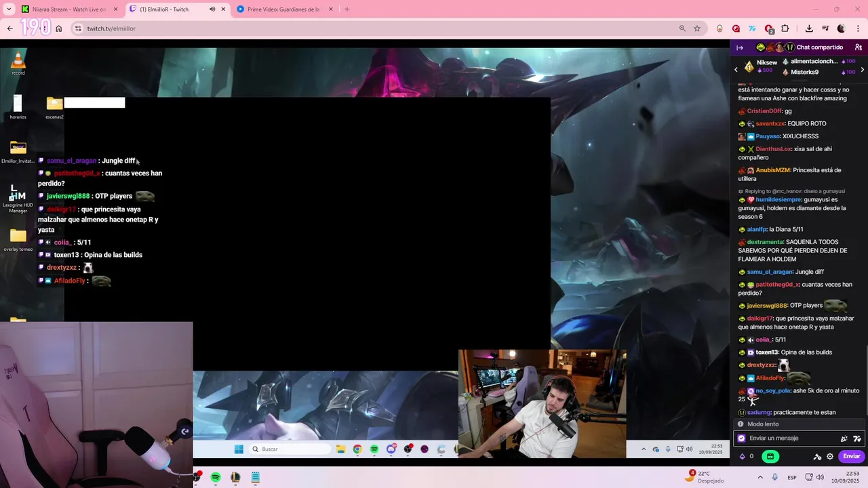The width and height of the screenshot is (868, 488).
Task: Open Misterks9 leaderboard entry
Action: 819,72
